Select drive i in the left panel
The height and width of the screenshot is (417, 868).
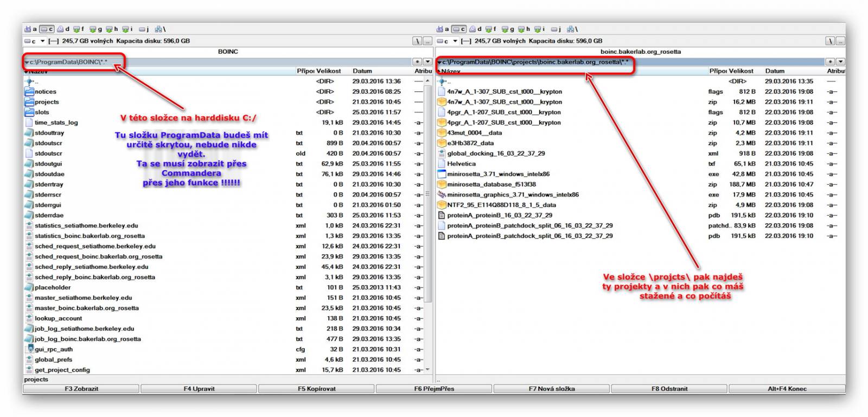[x=127, y=29]
